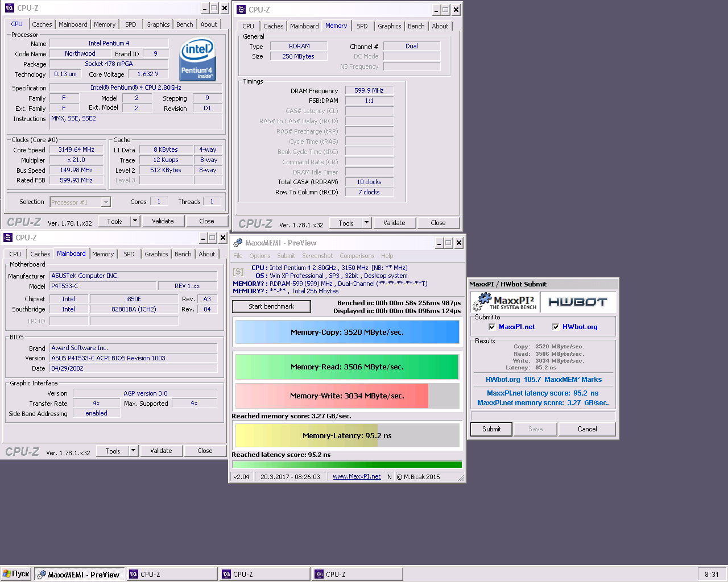Switch to MaxxMEM PreView taskbar button
The width and height of the screenshot is (728, 582).
[79, 575]
